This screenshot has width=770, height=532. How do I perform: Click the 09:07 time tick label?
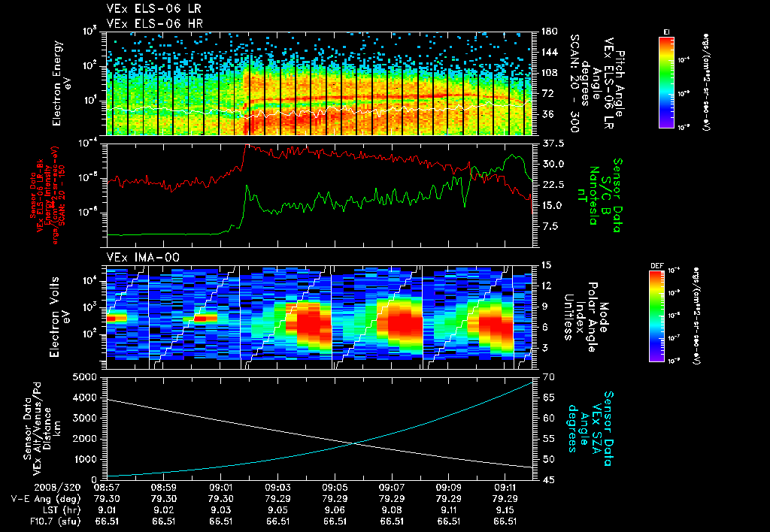pyautogui.click(x=392, y=488)
